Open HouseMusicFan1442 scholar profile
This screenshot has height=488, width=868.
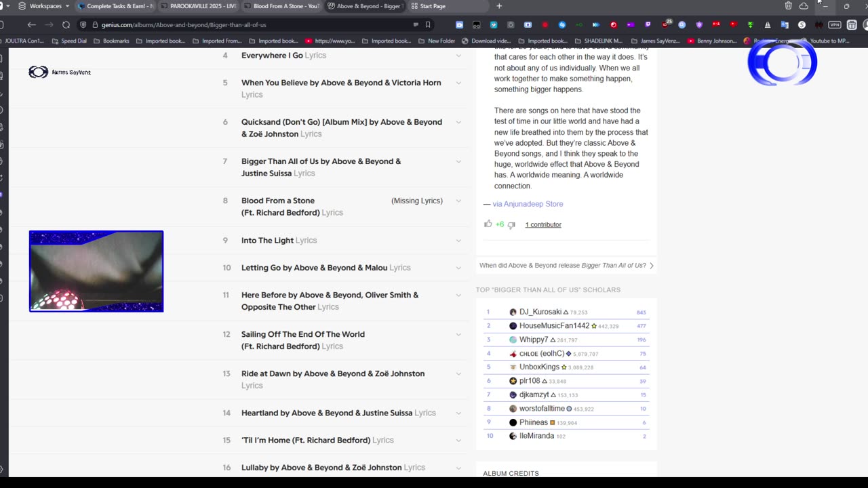click(x=554, y=326)
